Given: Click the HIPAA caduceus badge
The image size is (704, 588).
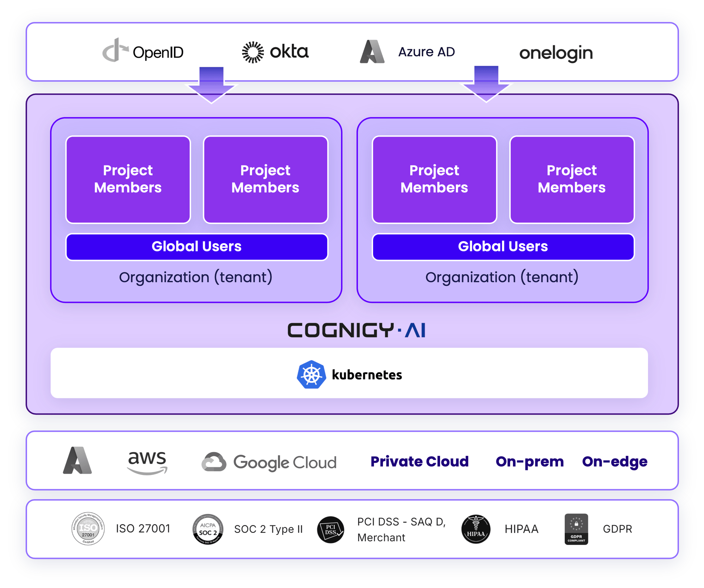Looking at the screenshot, I should pyautogui.click(x=476, y=529).
